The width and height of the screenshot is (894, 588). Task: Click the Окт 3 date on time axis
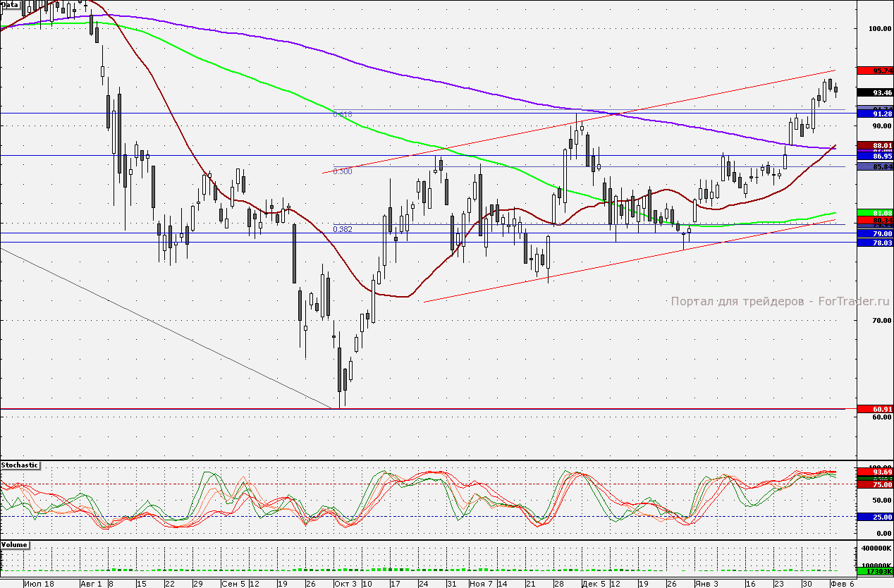coord(345,584)
